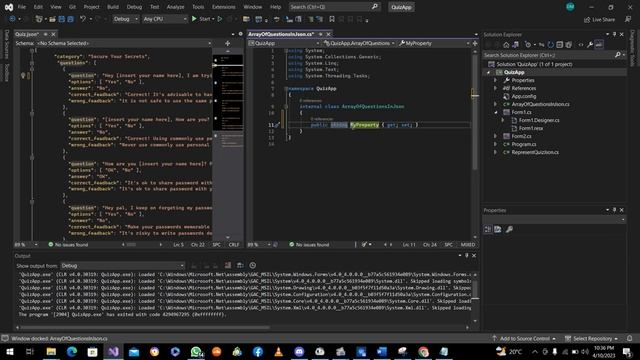Open the Show output from dropdown
Viewport: 640px width, 360px height.
(x=122, y=266)
